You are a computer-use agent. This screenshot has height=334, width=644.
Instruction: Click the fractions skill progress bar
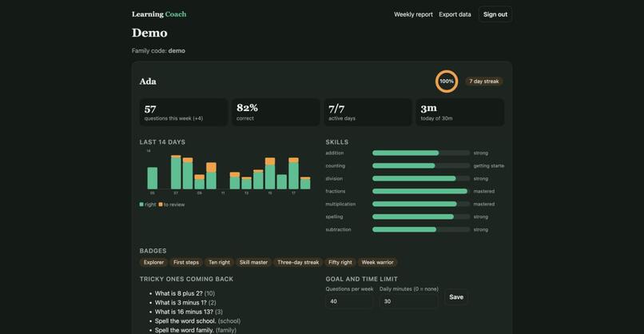421,192
